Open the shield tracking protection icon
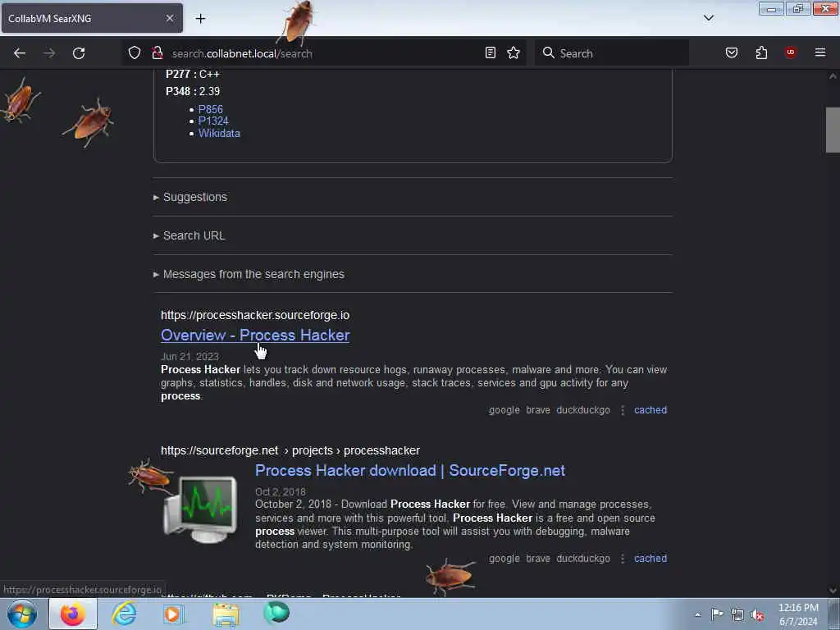The height and width of the screenshot is (630, 840). 135,52
